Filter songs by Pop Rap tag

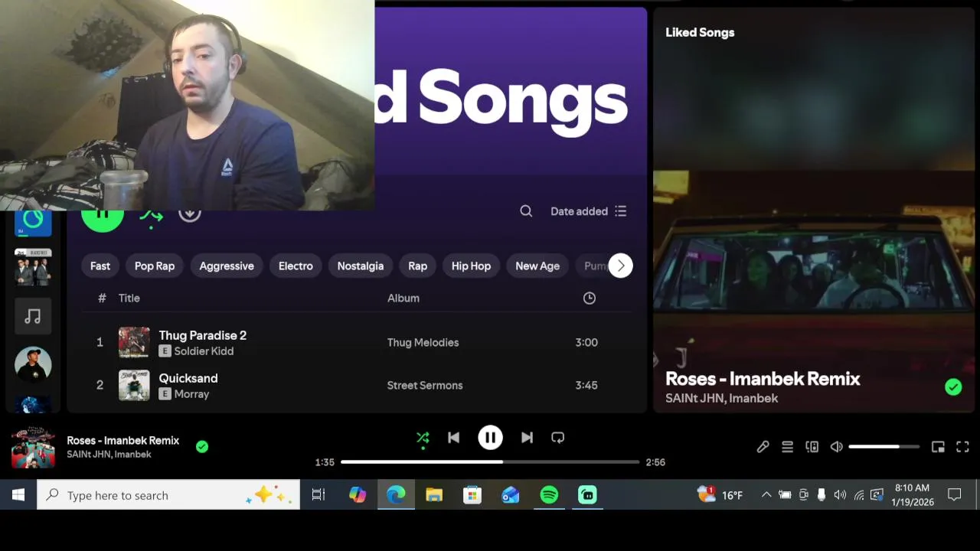point(155,266)
